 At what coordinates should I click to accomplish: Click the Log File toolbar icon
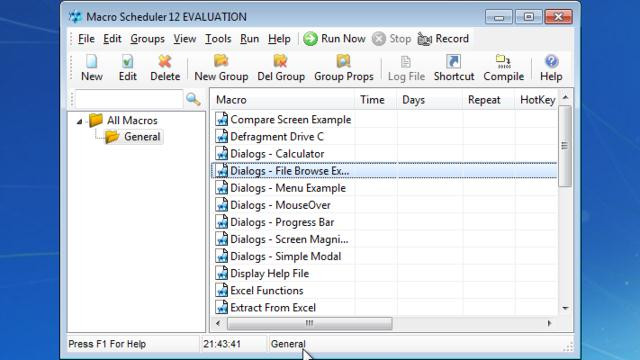(406, 68)
